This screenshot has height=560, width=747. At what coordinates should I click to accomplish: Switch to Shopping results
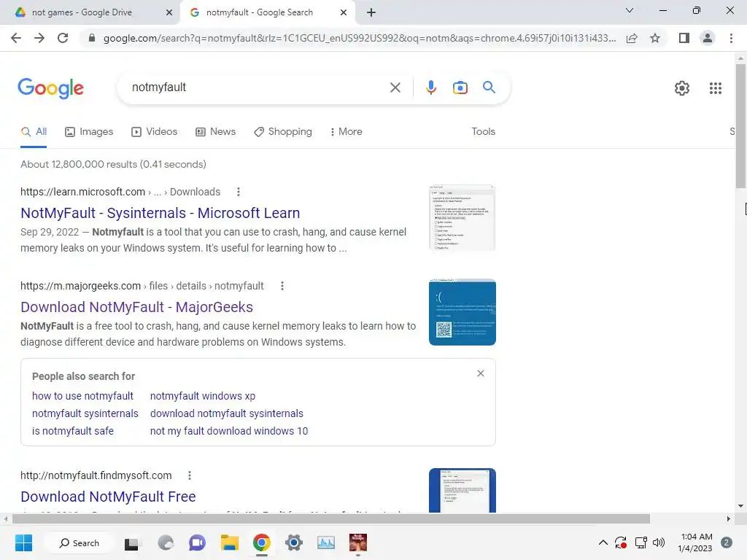click(x=283, y=132)
